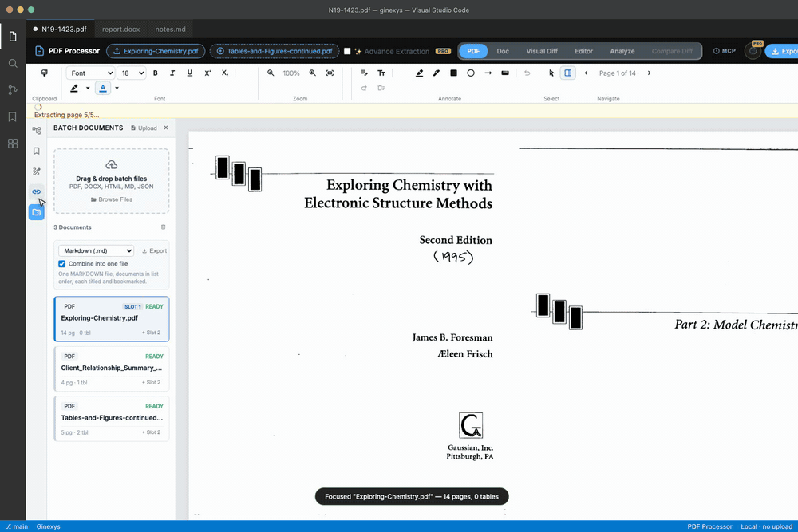Go to the next page chevron
The width and height of the screenshot is (798, 532).
point(649,73)
